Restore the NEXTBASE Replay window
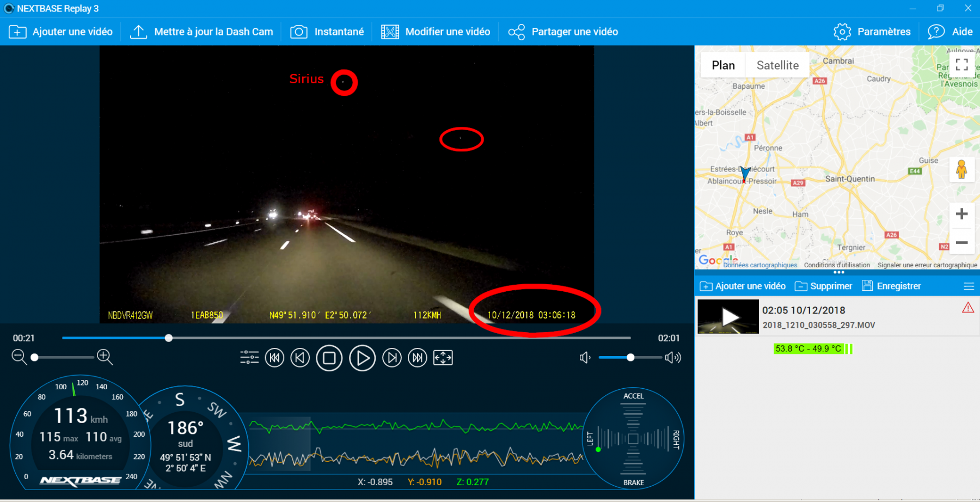Screen dimensions: 980x502 (940, 8)
